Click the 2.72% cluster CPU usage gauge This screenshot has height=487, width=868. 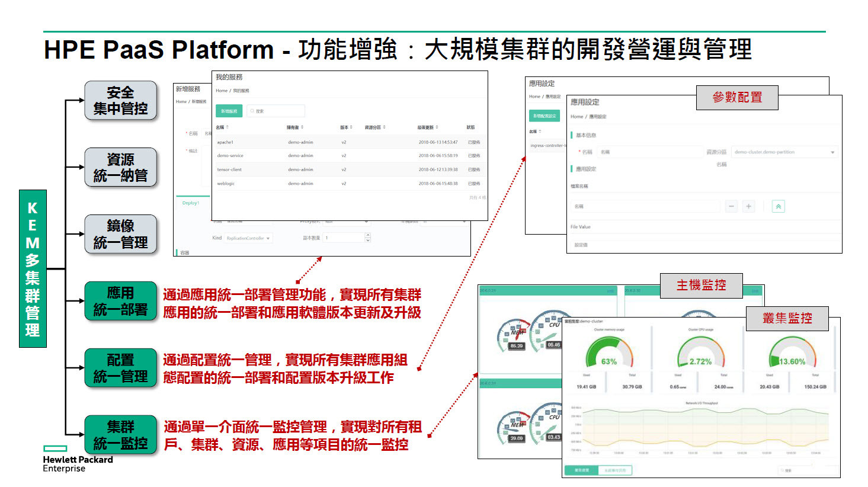point(700,354)
